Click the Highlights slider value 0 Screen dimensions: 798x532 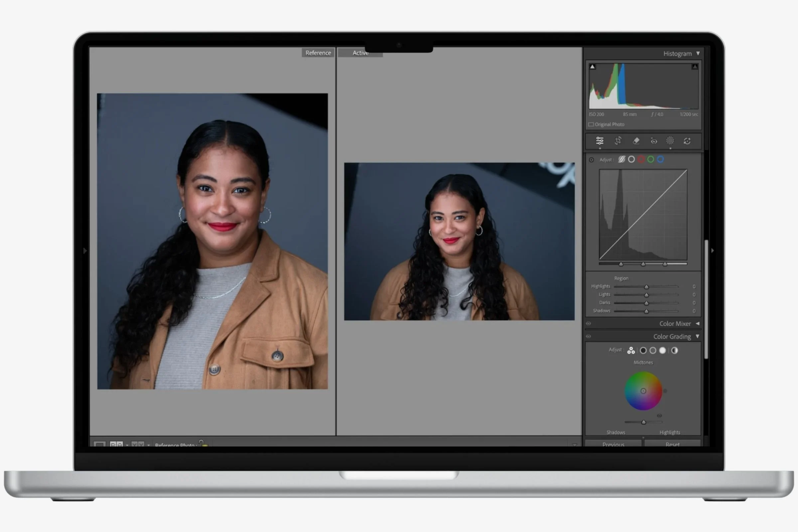tap(694, 287)
